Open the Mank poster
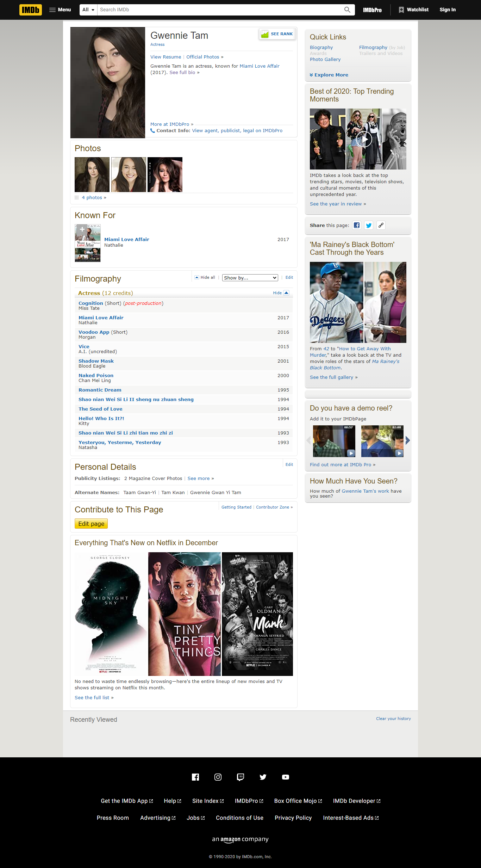The image size is (481, 868). (x=257, y=614)
